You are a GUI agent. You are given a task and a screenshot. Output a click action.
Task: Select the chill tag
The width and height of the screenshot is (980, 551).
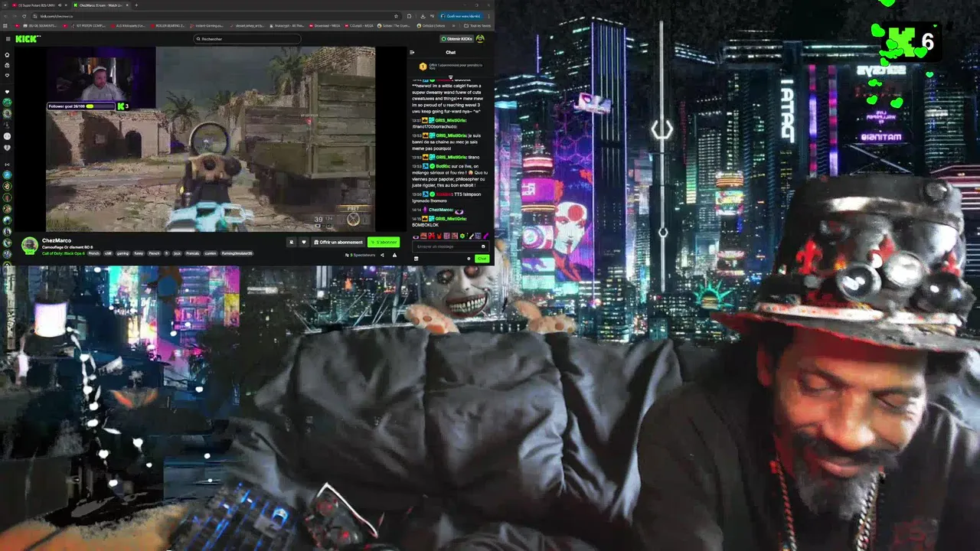[x=108, y=253]
